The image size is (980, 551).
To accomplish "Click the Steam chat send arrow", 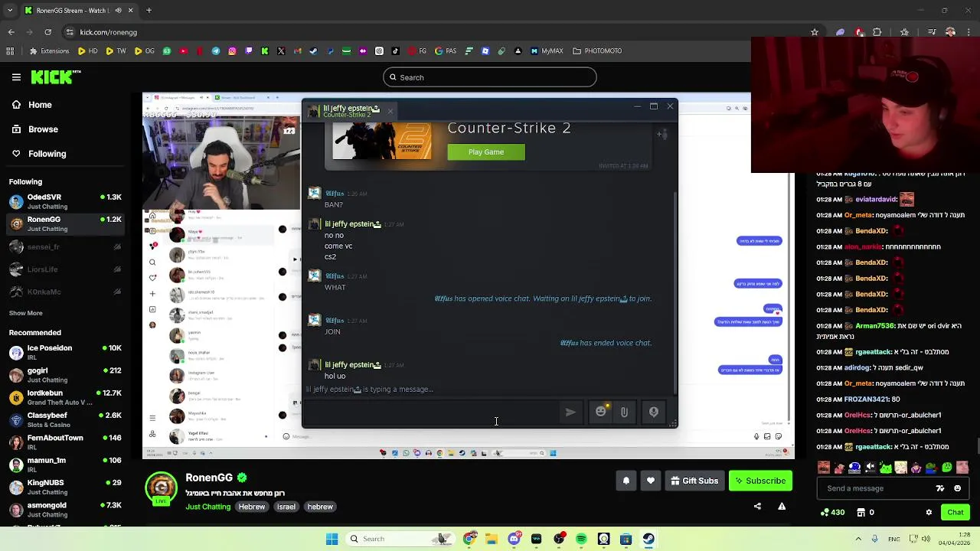I will (570, 412).
